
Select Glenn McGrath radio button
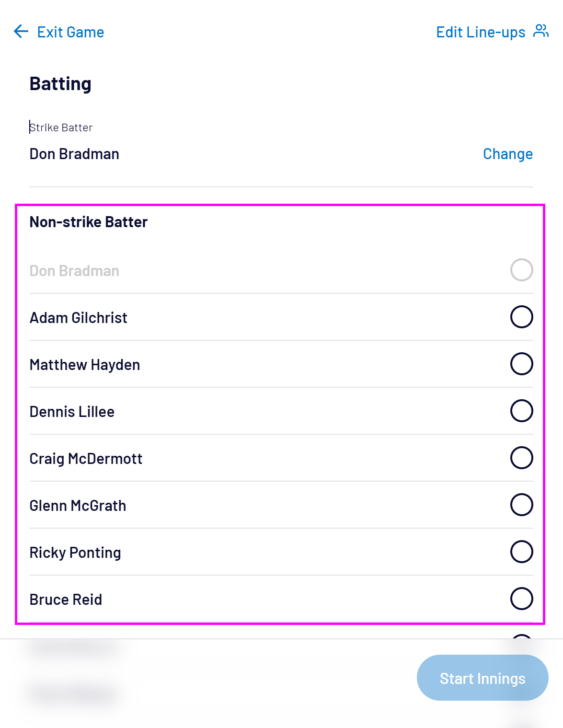click(x=521, y=505)
